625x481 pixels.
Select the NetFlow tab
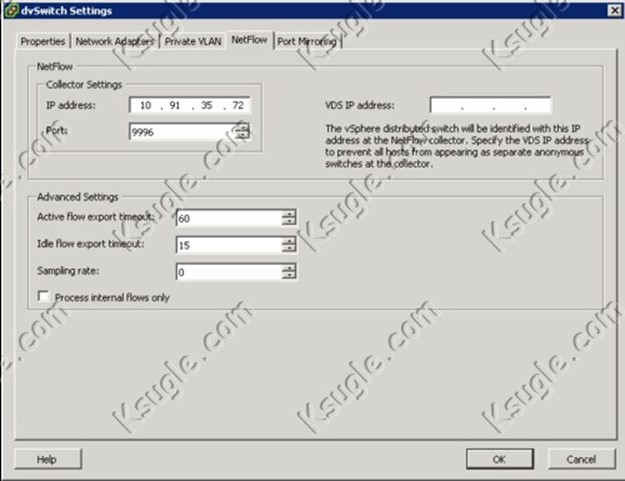pos(250,40)
